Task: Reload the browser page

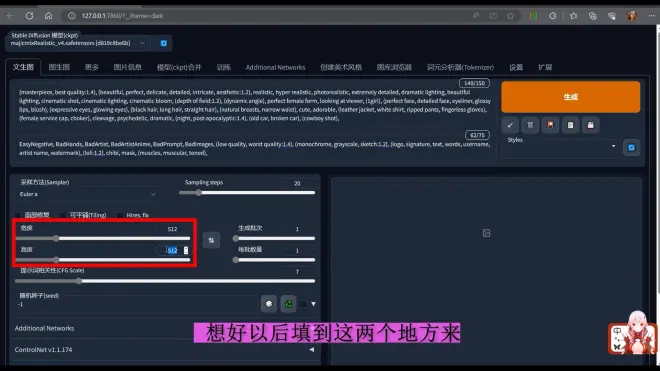Action: pos(29,16)
